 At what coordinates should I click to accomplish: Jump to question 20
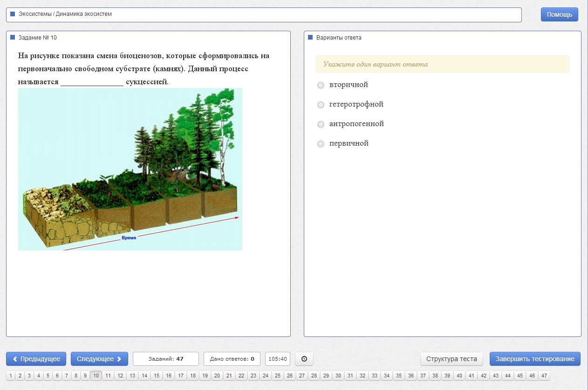(x=217, y=376)
